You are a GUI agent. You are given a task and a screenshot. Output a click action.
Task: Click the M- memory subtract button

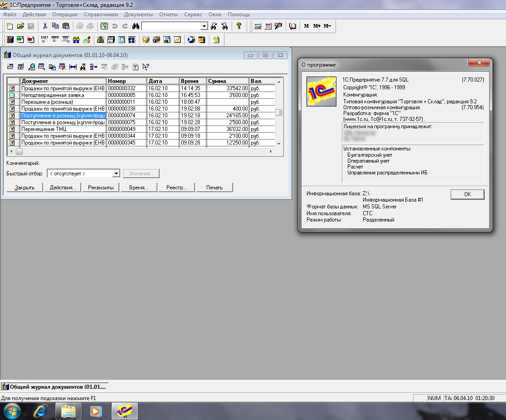coord(327,26)
